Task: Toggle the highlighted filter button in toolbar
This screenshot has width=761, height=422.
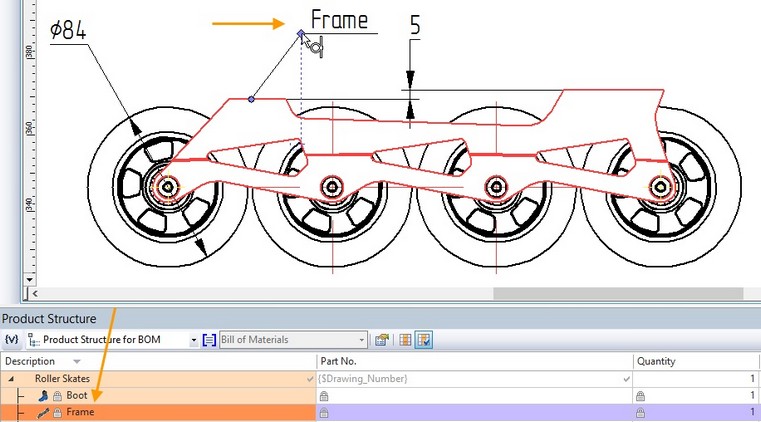Action: 424,340
